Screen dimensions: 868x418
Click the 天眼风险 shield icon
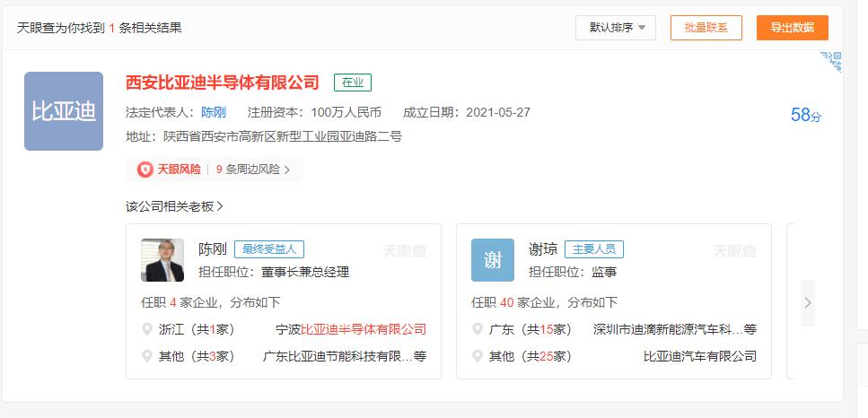(145, 170)
